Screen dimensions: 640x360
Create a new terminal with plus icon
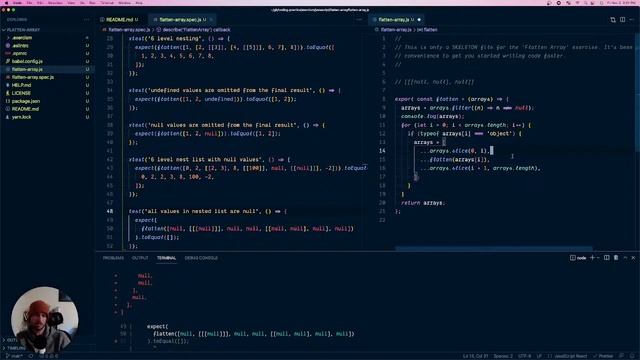pyautogui.click(x=592, y=258)
